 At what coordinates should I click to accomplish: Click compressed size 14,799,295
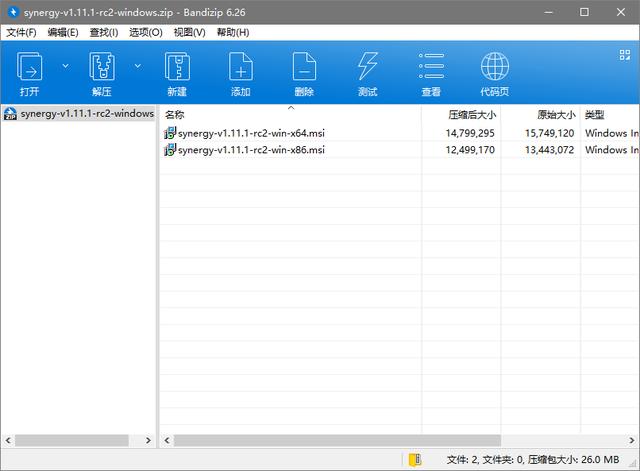(x=470, y=133)
